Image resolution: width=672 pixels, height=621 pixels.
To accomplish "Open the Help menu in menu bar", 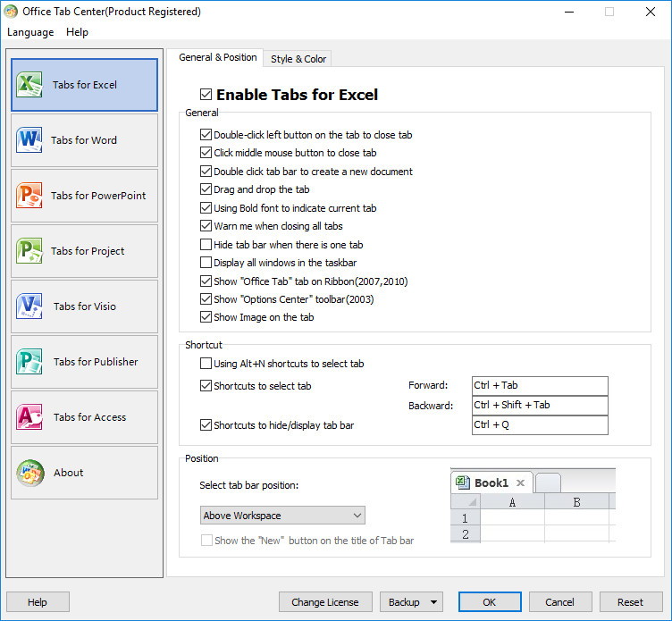I will tap(77, 32).
